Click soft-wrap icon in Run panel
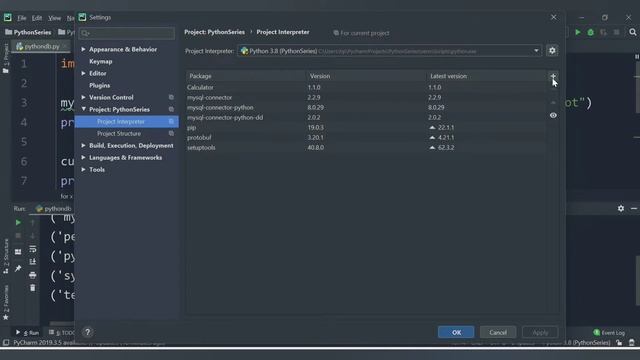This screenshot has height=360, width=640. 33,249
